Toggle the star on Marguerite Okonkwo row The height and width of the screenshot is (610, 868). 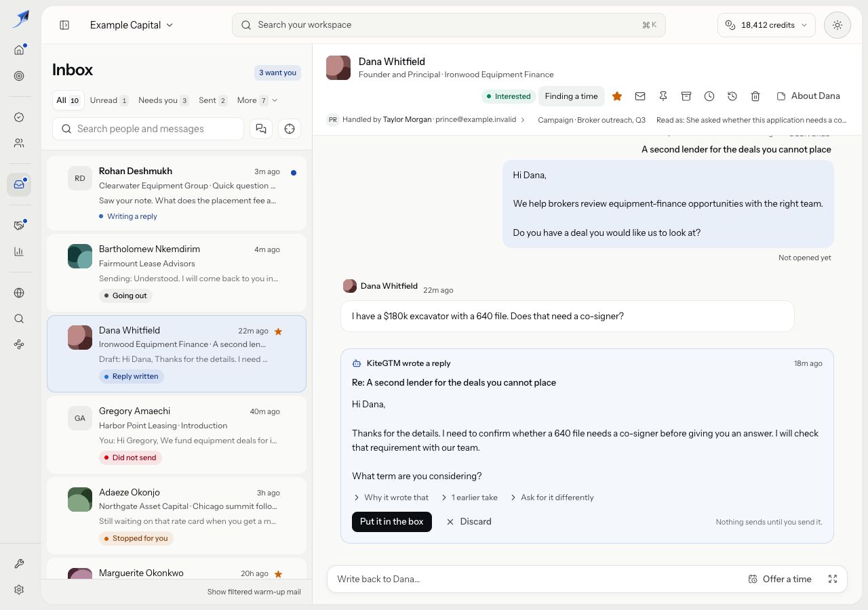278,573
